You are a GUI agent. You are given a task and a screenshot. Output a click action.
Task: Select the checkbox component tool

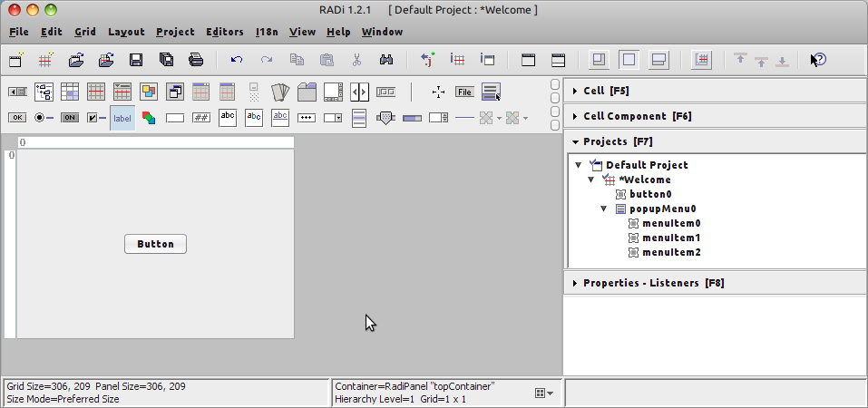point(96,118)
